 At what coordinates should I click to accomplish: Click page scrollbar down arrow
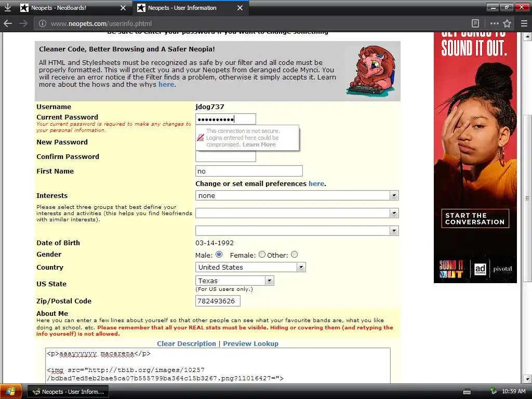[x=528, y=379]
